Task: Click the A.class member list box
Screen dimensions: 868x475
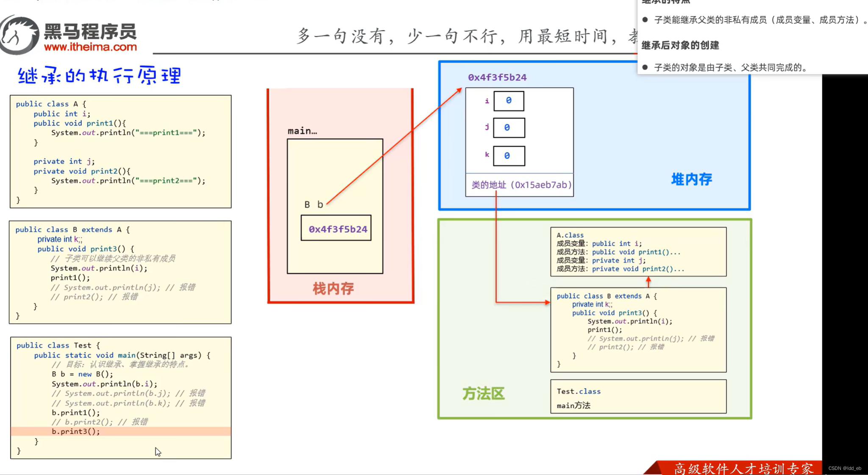Action: click(x=638, y=252)
